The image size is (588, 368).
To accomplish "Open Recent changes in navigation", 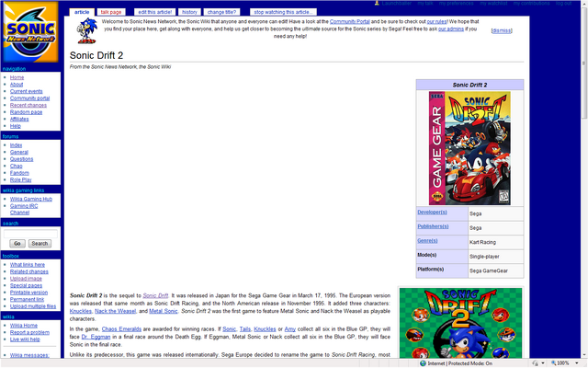I will tap(28, 105).
